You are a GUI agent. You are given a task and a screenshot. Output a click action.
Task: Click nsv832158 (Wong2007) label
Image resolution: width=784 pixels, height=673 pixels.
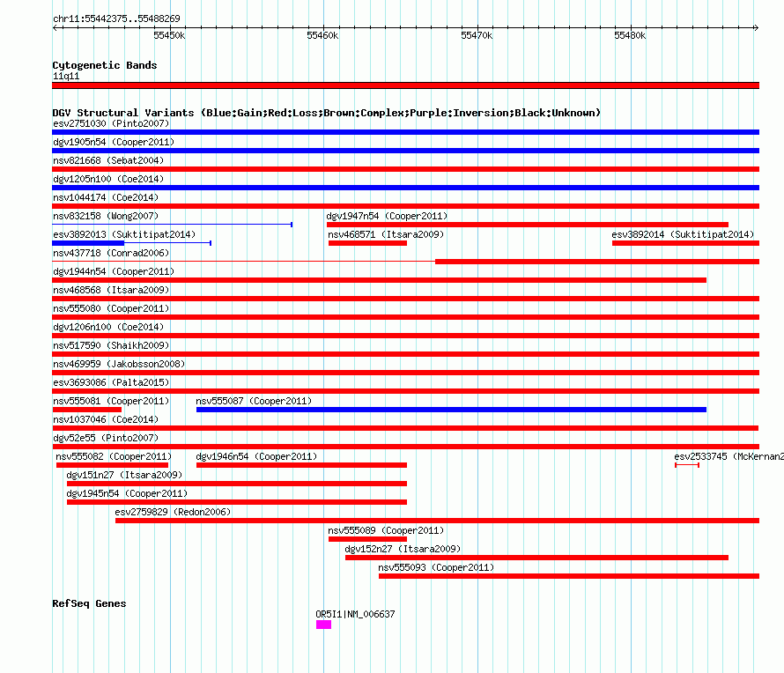(106, 216)
